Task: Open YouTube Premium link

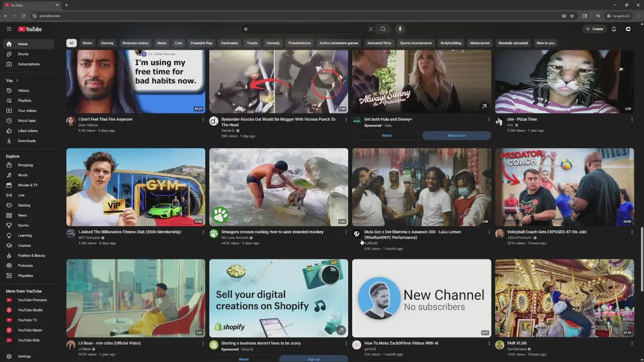Action: tap(28, 300)
